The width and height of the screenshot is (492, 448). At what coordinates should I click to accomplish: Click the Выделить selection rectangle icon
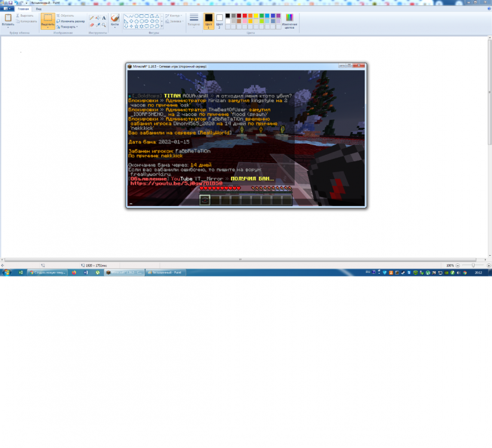point(48,18)
